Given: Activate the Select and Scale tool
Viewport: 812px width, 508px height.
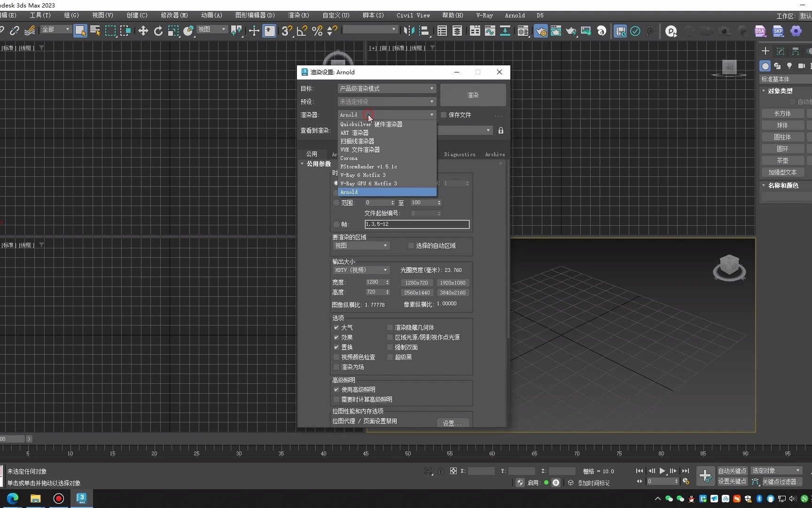Looking at the screenshot, I should (173, 31).
